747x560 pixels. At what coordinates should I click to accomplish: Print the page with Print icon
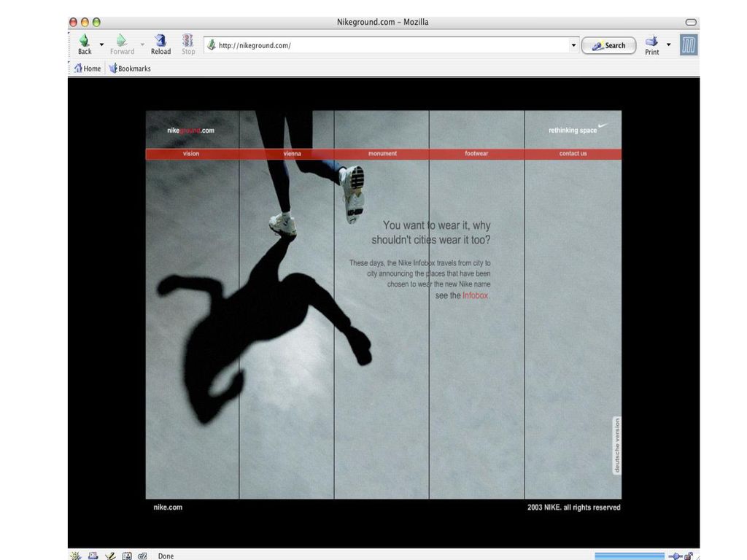tap(651, 44)
